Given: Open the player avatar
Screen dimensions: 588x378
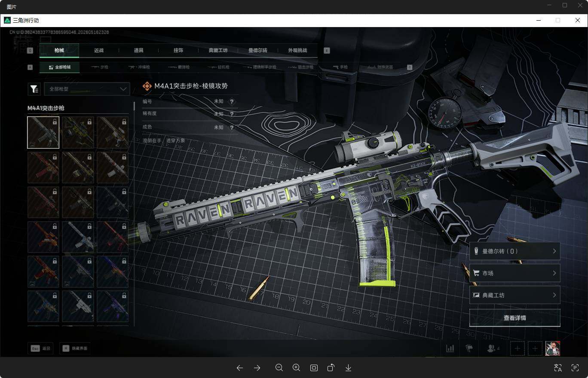Looking at the screenshot, I should point(553,348).
